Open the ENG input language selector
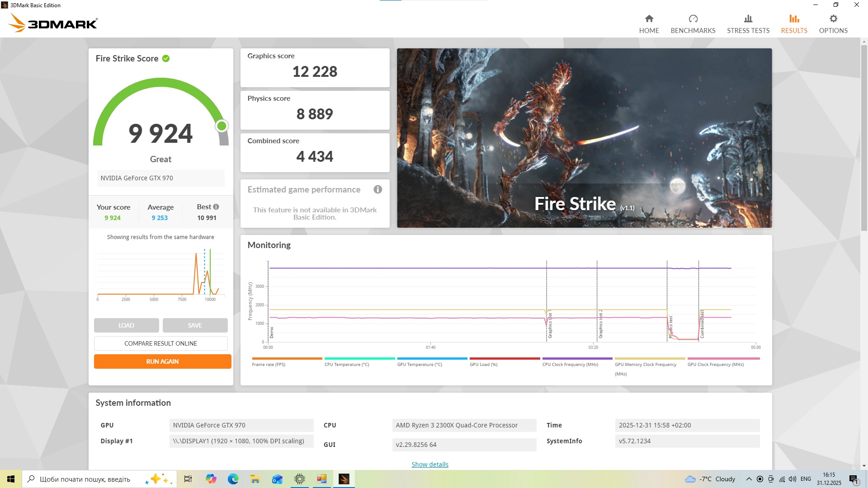The height and width of the screenshot is (488, 868). point(805,479)
